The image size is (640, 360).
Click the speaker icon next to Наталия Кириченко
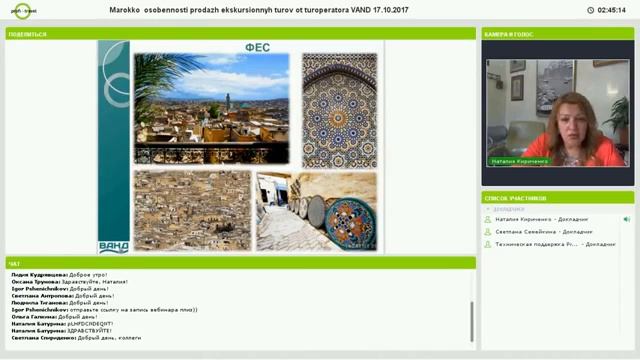(627, 220)
